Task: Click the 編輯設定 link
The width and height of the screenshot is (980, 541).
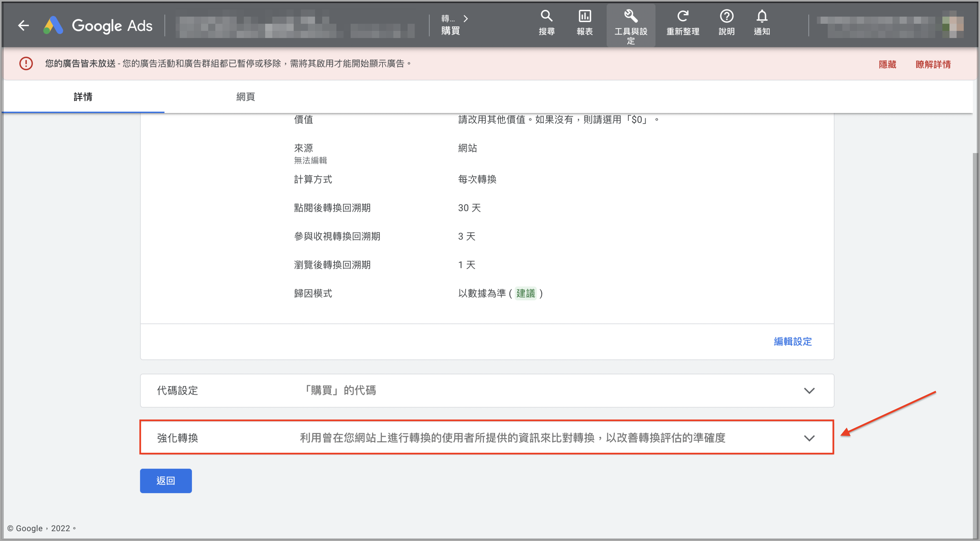Action: pyautogui.click(x=792, y=341)
